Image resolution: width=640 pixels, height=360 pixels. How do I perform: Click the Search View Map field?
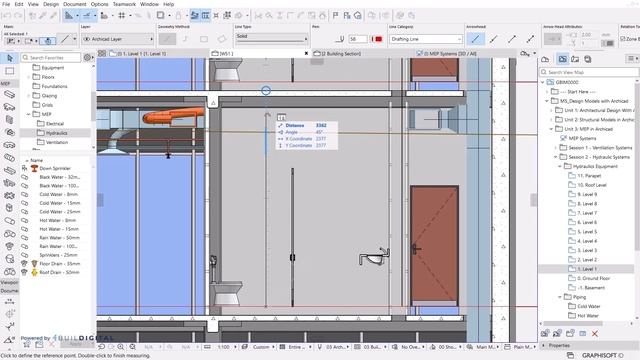pos(589,72)
